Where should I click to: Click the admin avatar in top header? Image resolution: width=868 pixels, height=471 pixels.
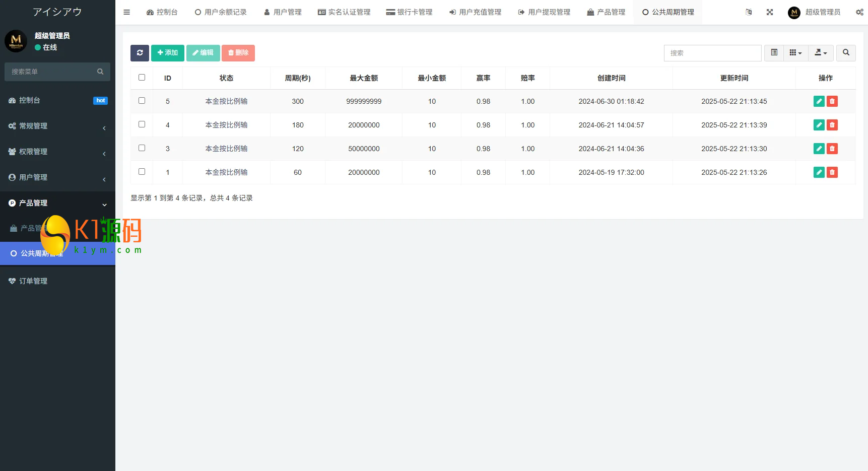[794, 13]
